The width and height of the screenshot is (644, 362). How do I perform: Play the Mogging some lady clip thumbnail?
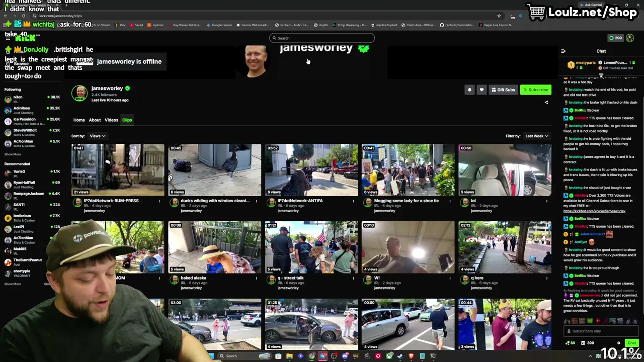tap(408, 170)
